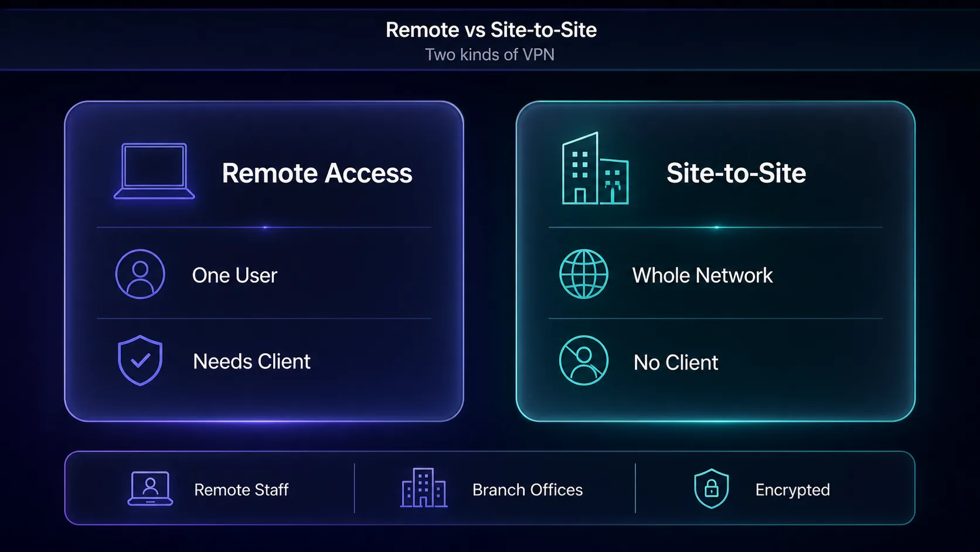Click the One User label

pos(234,275)
